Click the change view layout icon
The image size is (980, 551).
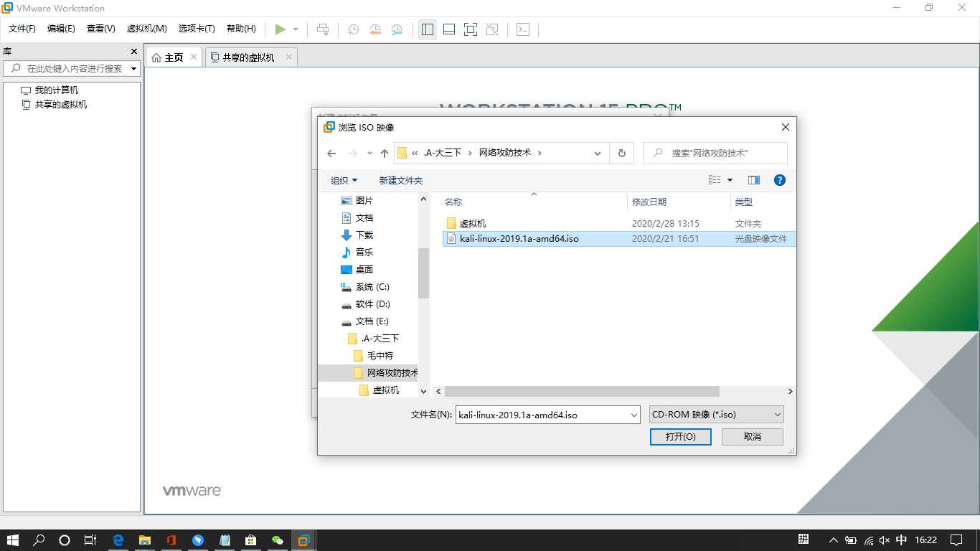pos(715,180)
